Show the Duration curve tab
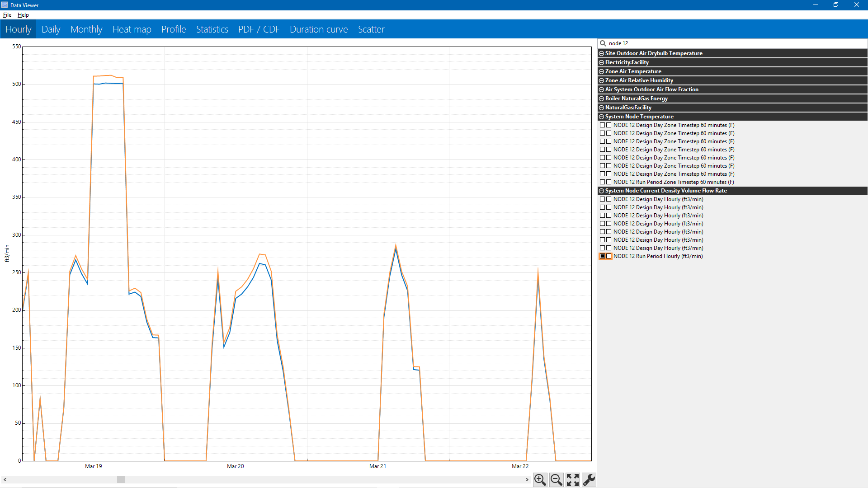Viewport: 868px width, 488px height. (x=319, y=29)
